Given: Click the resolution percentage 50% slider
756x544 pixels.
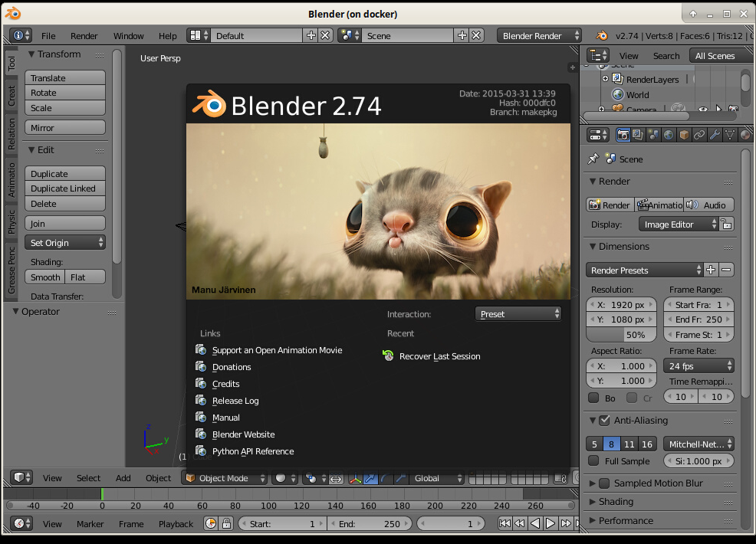Looking at the screenshot, I should point(621,335).
